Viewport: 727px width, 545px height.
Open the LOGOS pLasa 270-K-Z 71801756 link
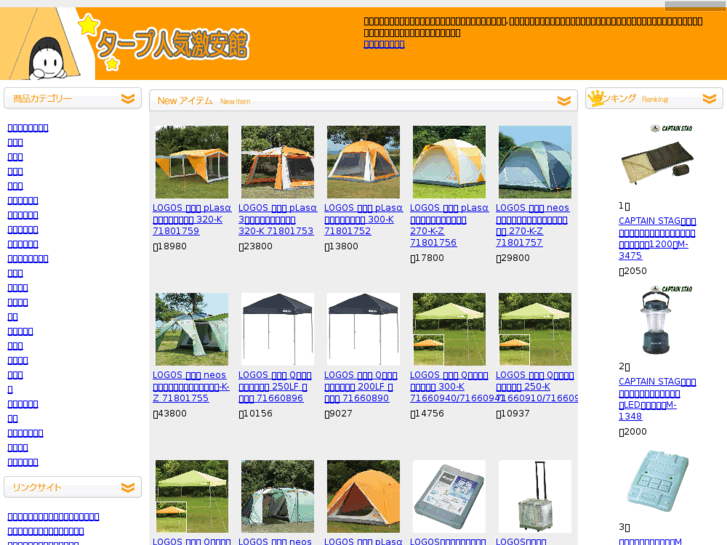pos(449,225)
